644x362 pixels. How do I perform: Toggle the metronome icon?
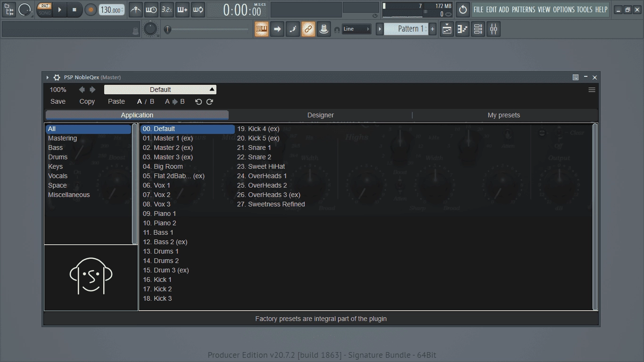[x=136, y=9]
